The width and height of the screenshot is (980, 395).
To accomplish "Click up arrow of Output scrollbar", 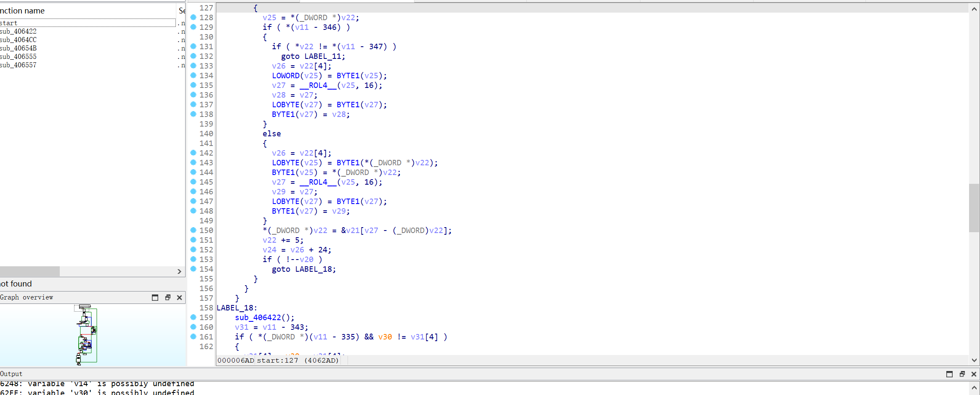I will click(974, 387).
